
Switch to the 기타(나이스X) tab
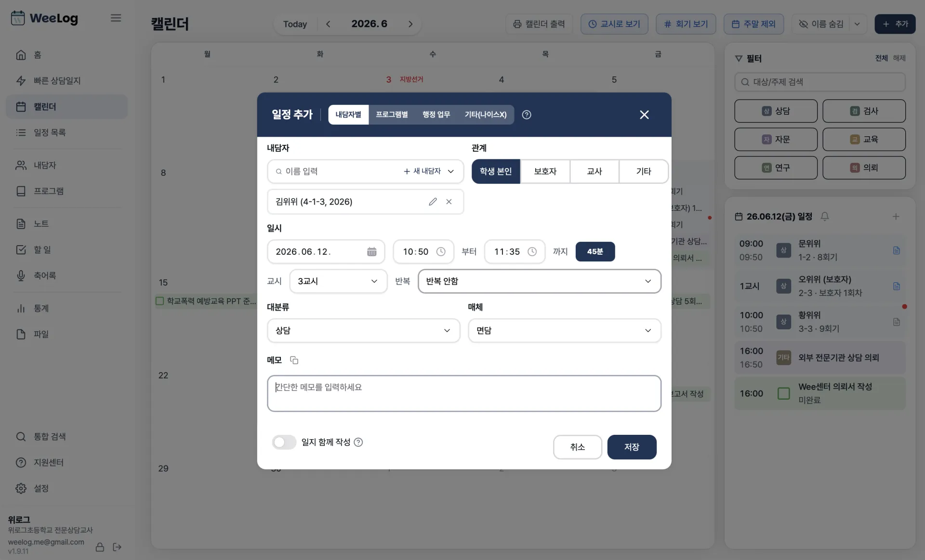click(x=486, y=115)
